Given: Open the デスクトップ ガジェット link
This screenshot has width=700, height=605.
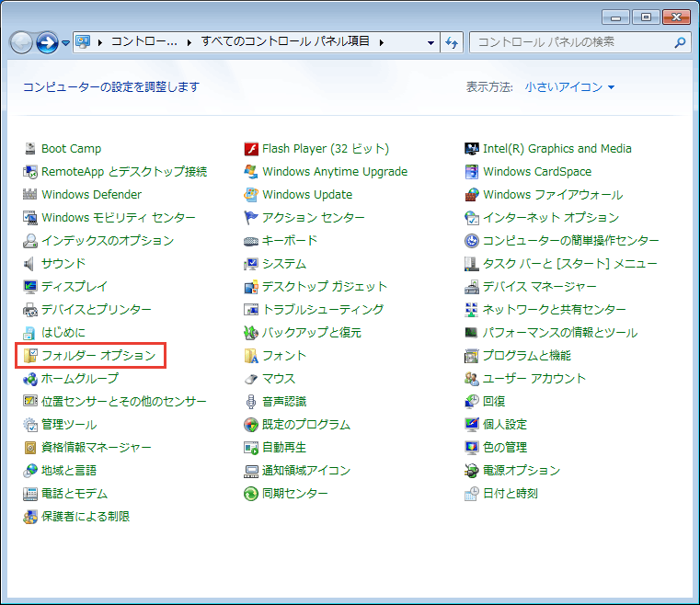Looking at the screenshot, I should (325, 287).
